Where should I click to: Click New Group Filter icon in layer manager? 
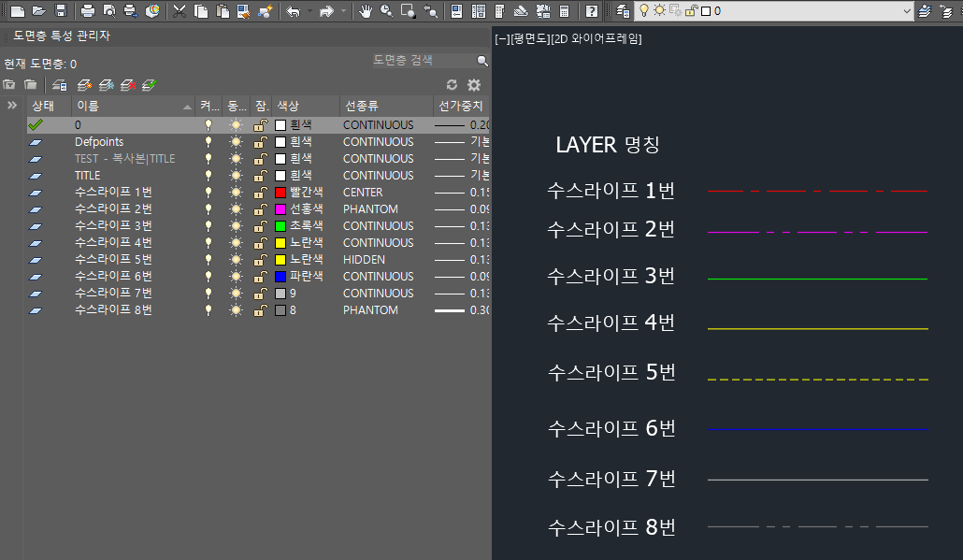(x=30, y=85)
